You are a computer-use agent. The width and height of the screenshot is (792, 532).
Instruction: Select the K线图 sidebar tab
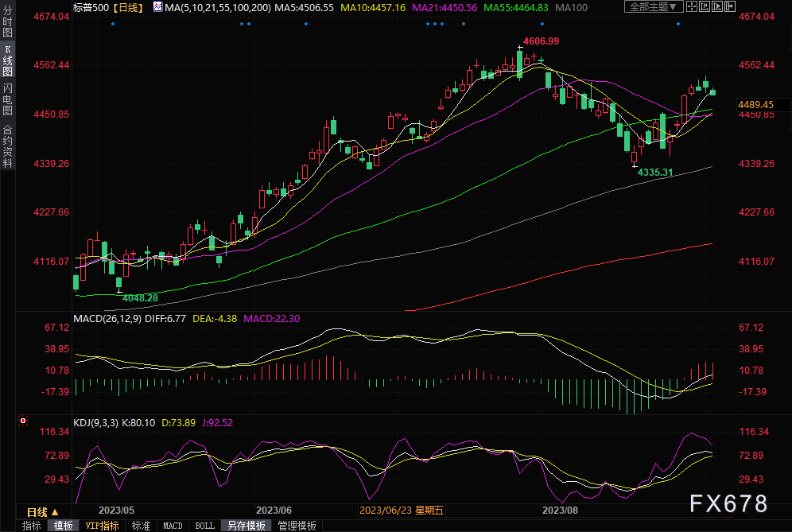(7, 60)
